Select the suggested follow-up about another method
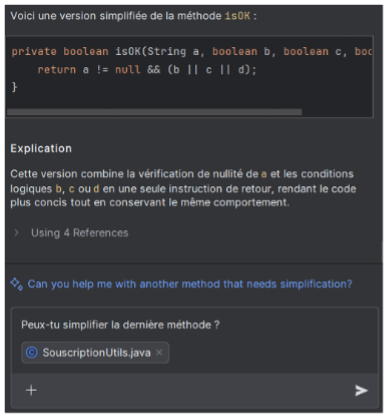Viewport: 388px width, 418px height. [x=190, y=284]
